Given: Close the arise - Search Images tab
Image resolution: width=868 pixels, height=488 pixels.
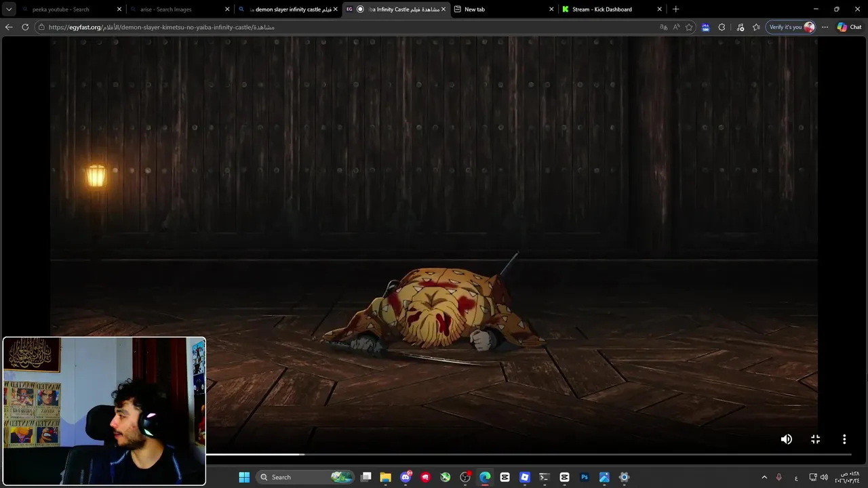Looking at the screenshot, I should click(227, 9).
